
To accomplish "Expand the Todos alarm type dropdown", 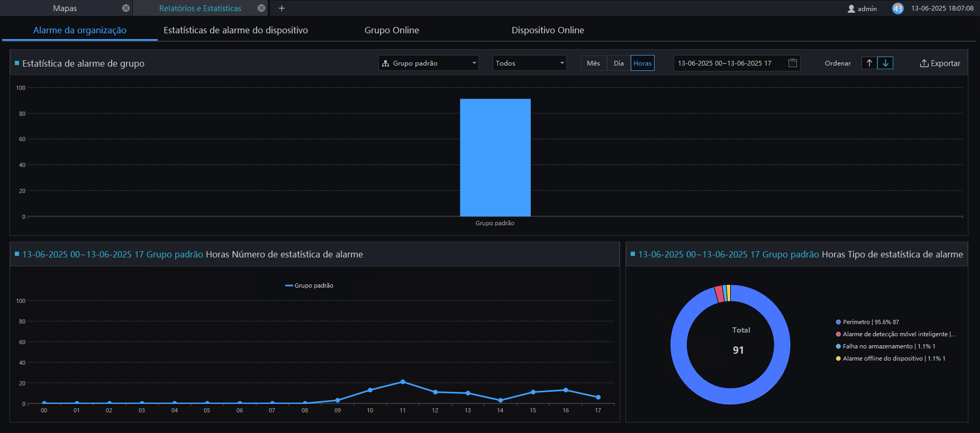I will point(530,63).
